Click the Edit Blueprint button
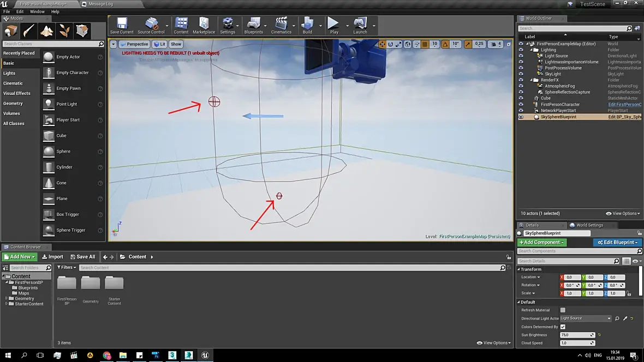The image size is (644, 362). [x=616, y=242]
